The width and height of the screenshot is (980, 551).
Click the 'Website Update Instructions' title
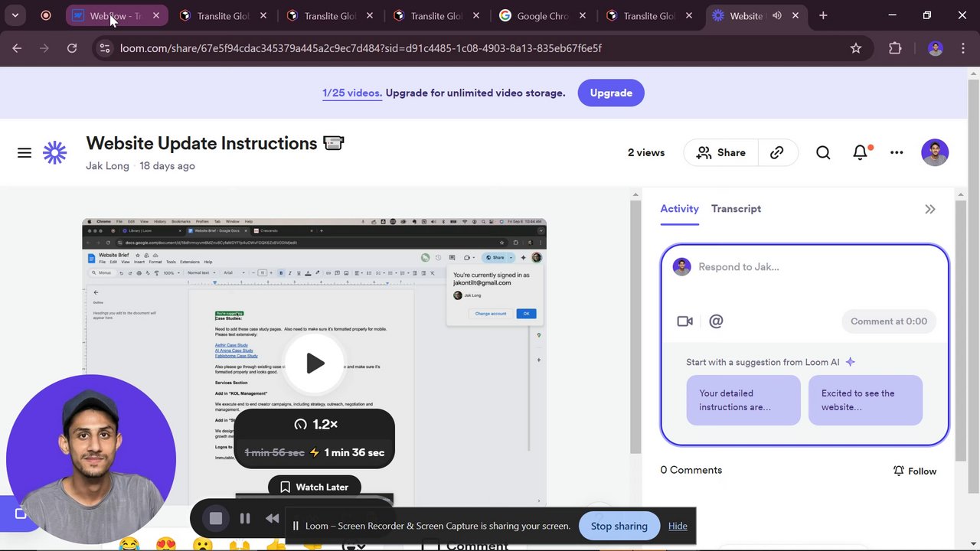[201, 143]
